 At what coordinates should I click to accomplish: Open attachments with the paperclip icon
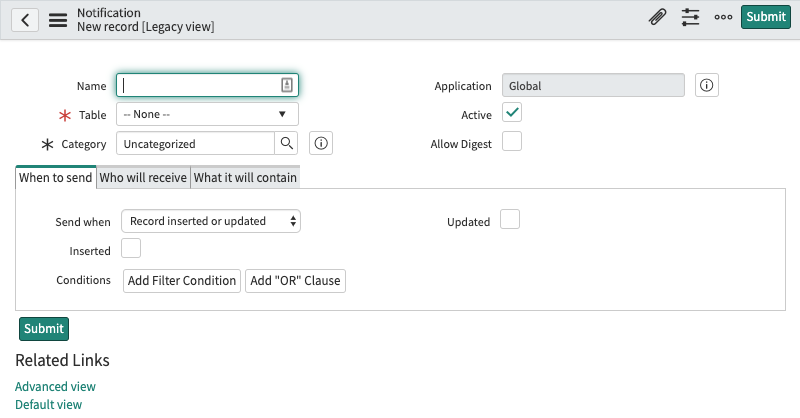tap(658, 17)
